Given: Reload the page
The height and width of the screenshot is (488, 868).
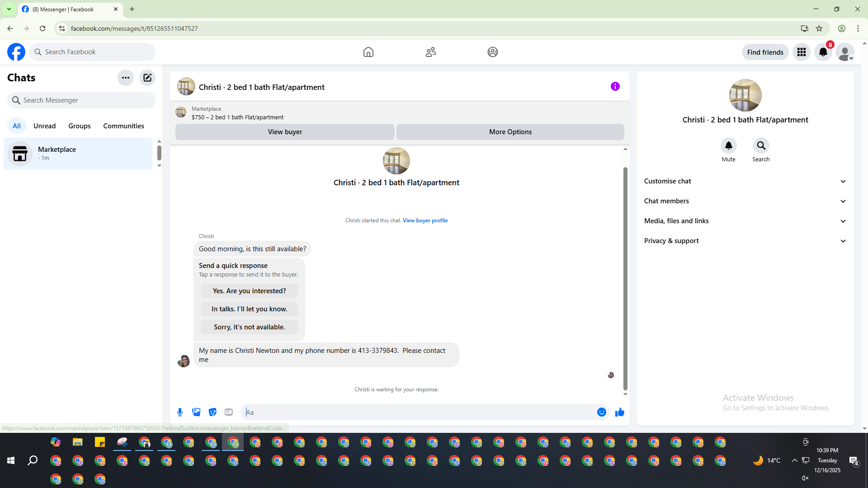Looking at the screenshot, I should point(42,28).
